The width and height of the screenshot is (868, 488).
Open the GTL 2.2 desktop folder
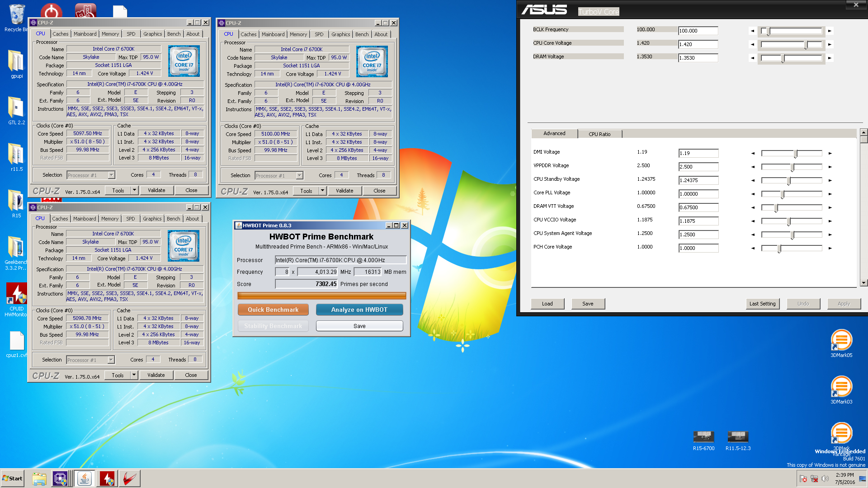16,110
